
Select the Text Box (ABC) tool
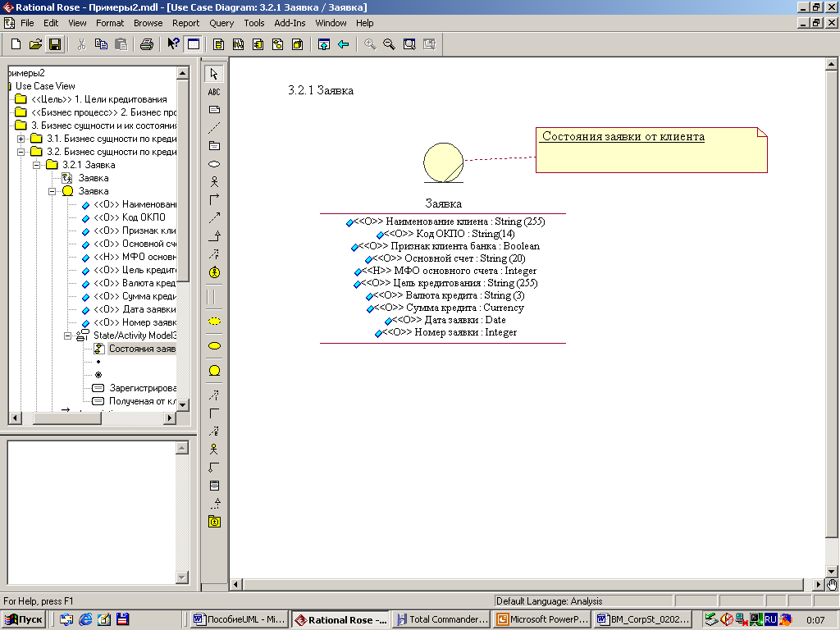214,92
